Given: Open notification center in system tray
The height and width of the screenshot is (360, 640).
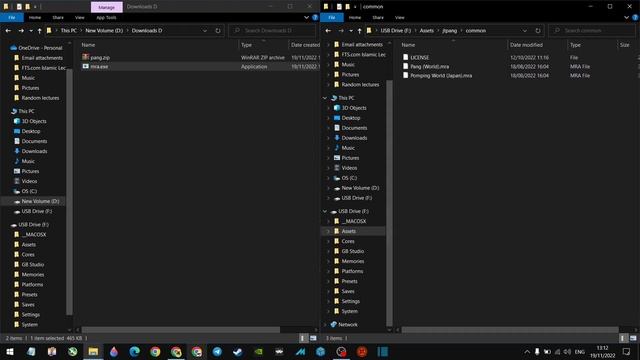Looking at the screenshot, I should point(627,351).
